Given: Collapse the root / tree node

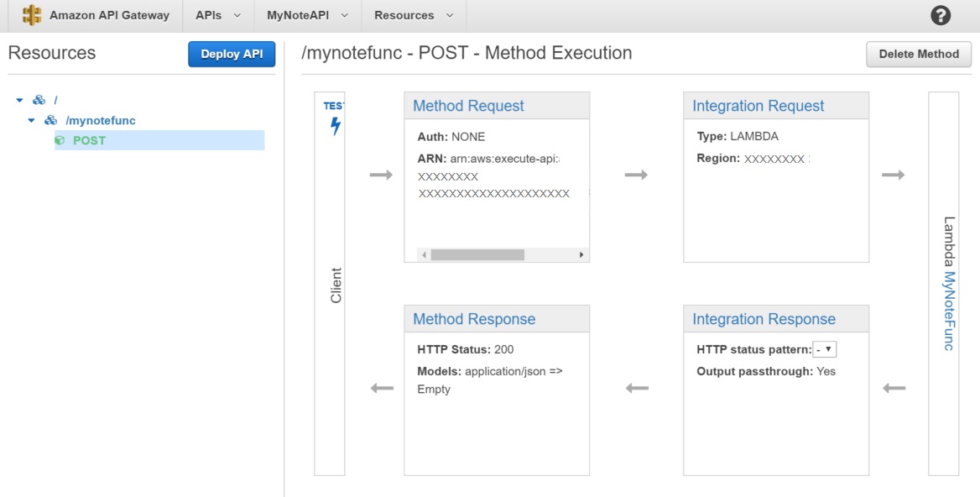Looking at the screenshot, I should (x=19, y=100).
